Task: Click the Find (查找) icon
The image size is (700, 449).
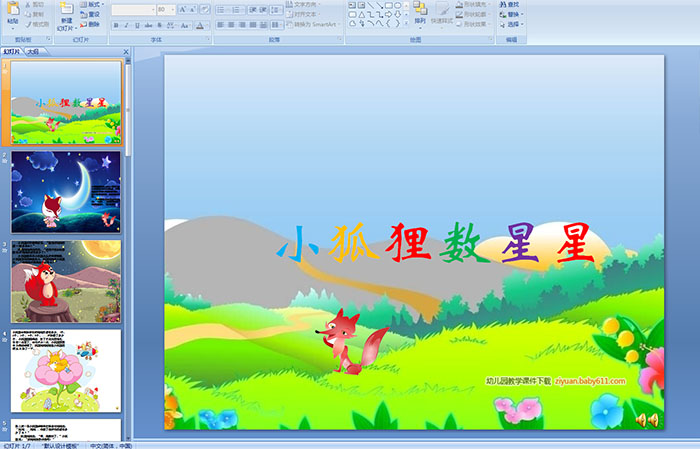Action: pos(509,4)
